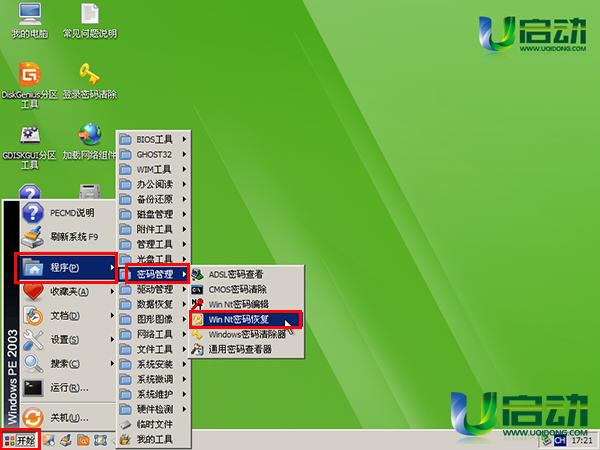Expand the 设置(S) submenu arrow

point(112,339)
